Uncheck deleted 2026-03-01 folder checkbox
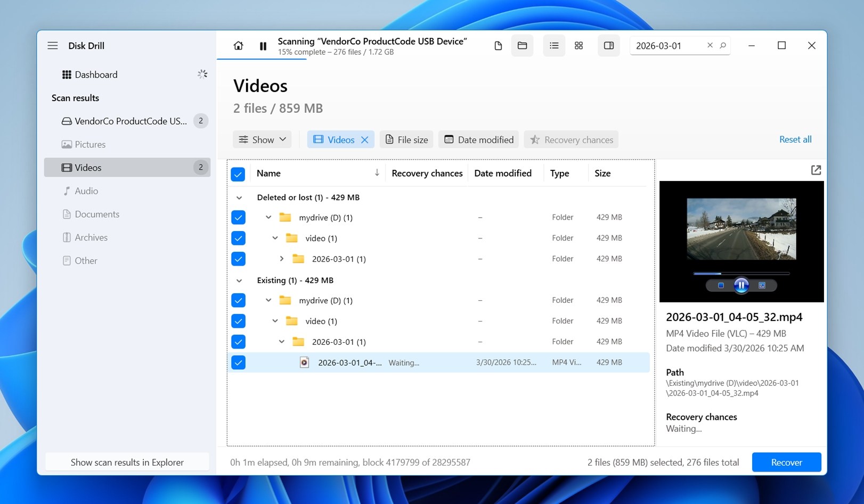The width and height of the screenshot is (864, 504). [238, 259]
